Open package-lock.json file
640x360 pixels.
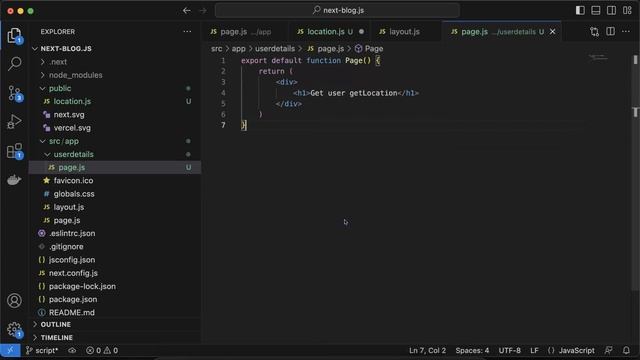(x=115, y=286)
